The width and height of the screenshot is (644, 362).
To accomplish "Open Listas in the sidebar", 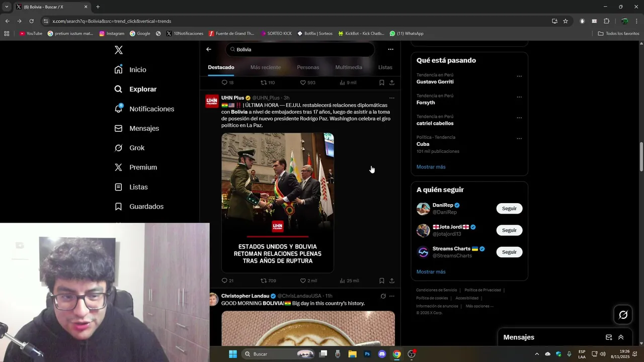I will (131, 187).
